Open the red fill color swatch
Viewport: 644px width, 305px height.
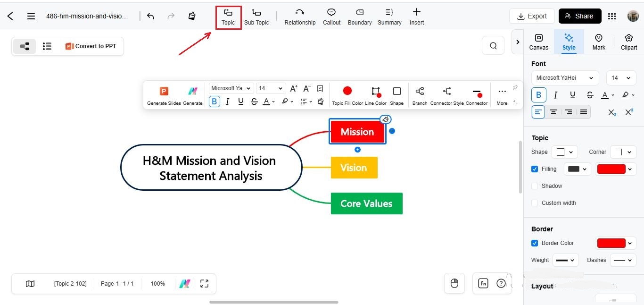(x=616, y=169)
